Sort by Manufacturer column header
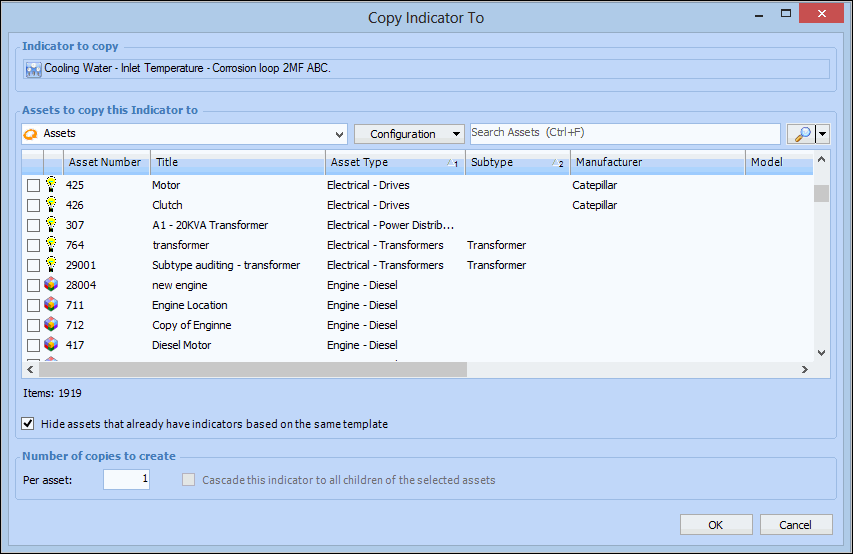The height and width of the screenshot is (554, 853). [x=656, y=162]
